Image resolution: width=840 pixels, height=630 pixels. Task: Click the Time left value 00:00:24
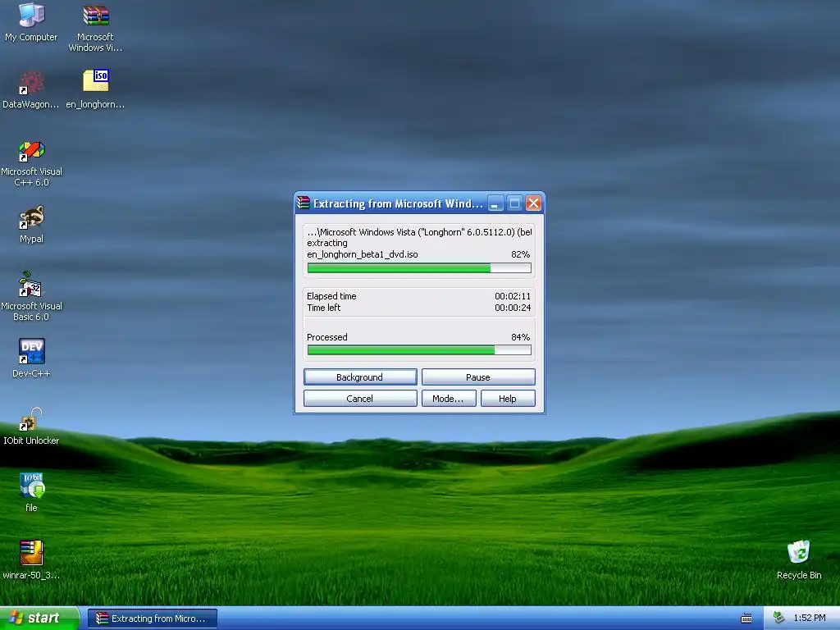[x=513, y=308]
